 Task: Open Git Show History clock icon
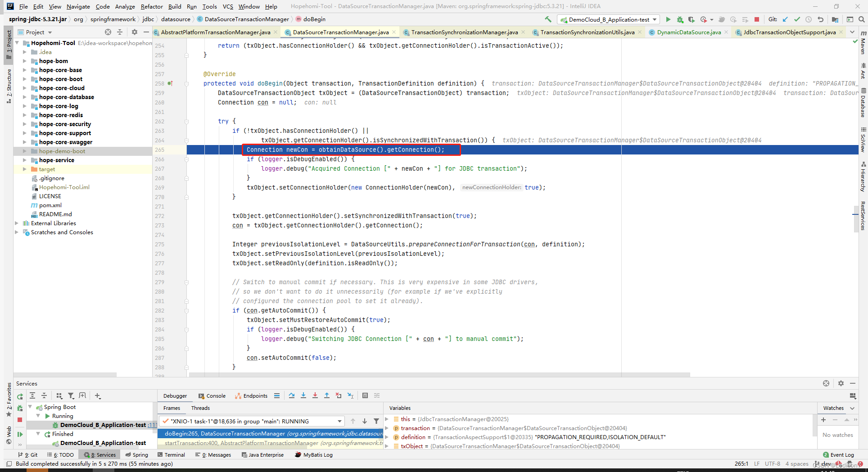(x=809, y=19)
